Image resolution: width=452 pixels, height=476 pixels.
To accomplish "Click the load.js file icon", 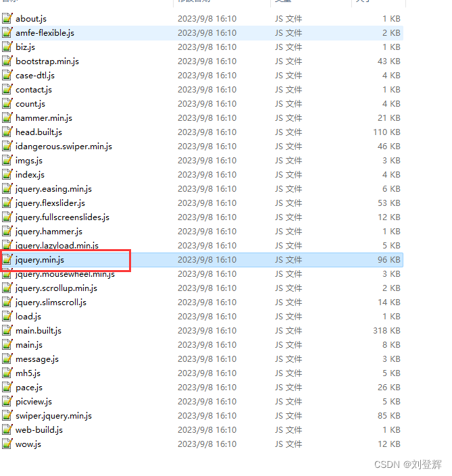I will click(x=7, y=317).
